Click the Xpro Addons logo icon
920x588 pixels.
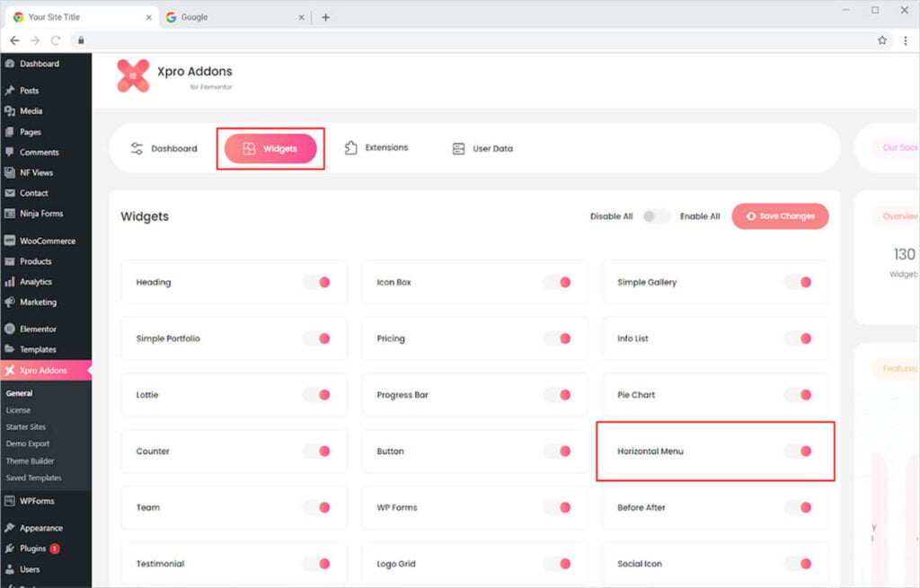[x=133, y=76]
